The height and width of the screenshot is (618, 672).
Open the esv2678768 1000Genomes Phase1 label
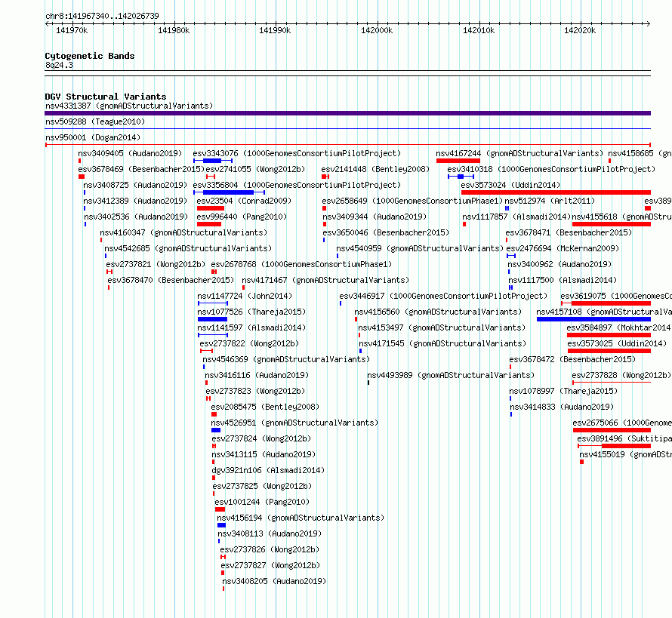click(301, 264)
